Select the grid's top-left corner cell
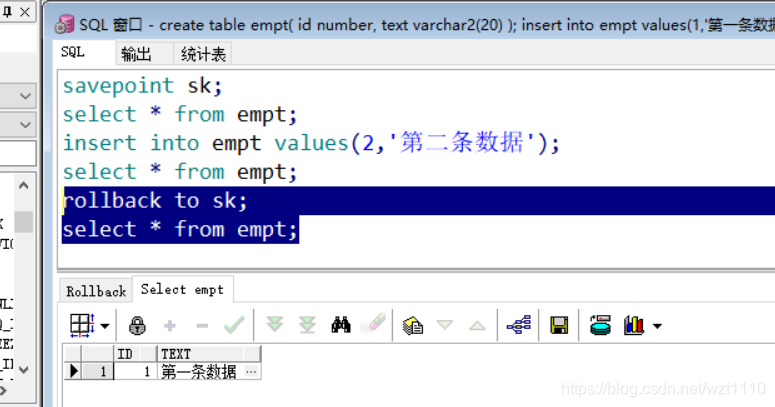Viewport: 775px width, 407px height. [73, 354]
